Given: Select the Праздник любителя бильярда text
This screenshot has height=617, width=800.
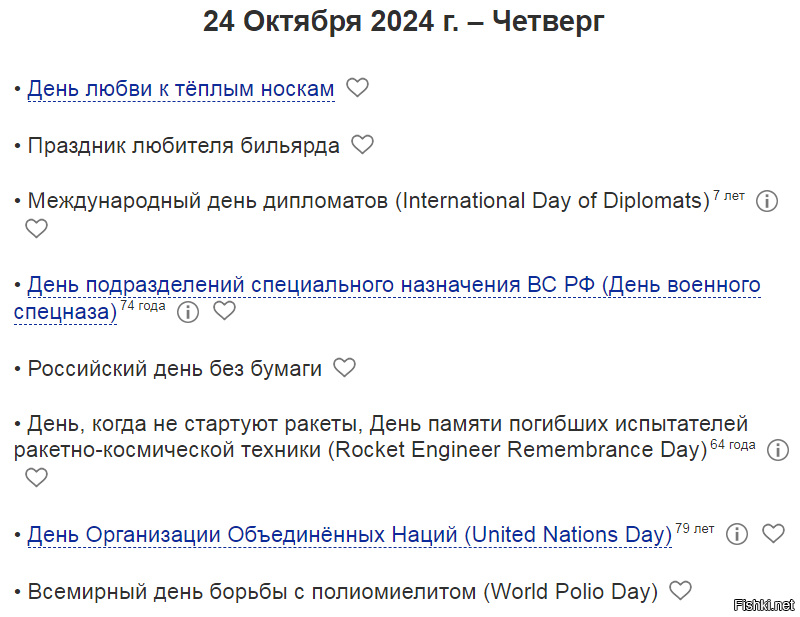Looking at the screenshot, I should [x=184, y=145].
